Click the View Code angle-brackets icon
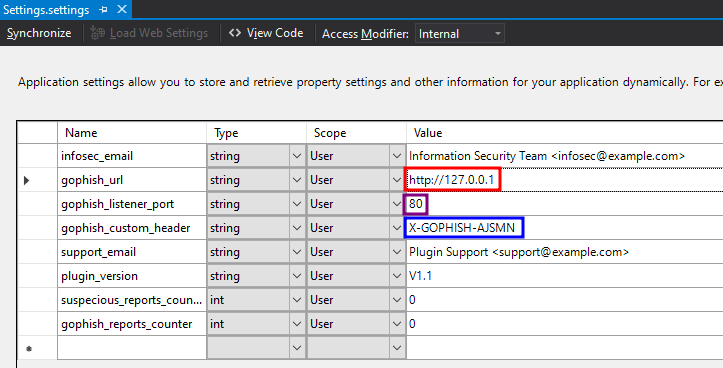This screenshot has width=723, height=368. point(235,33)
